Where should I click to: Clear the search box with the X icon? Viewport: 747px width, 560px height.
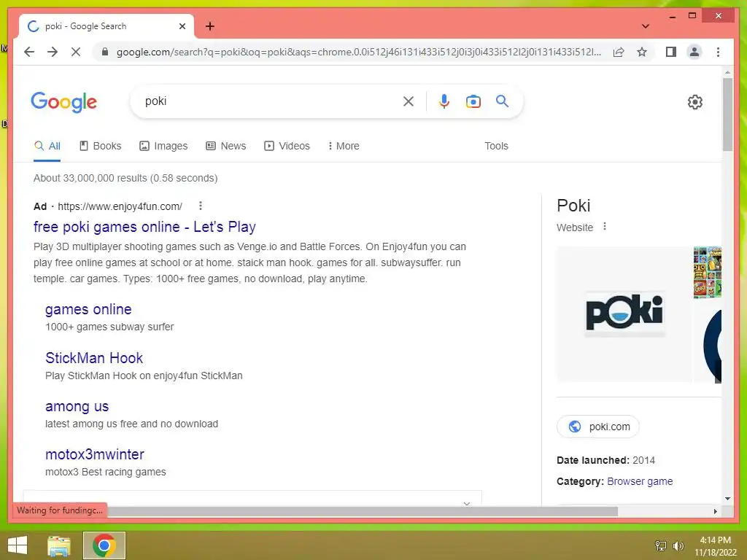[409, 101]
